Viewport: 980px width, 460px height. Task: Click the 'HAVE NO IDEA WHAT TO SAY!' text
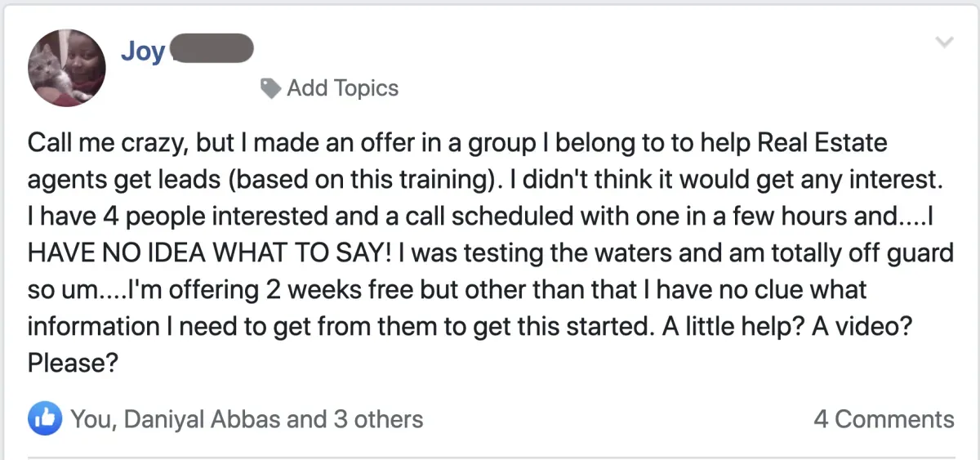[203, 252]
